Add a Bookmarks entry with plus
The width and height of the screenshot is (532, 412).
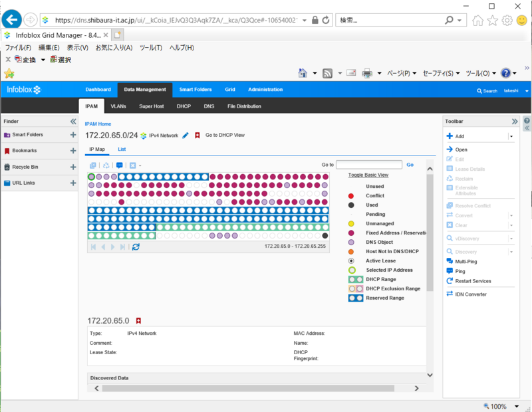coord(73,151)
